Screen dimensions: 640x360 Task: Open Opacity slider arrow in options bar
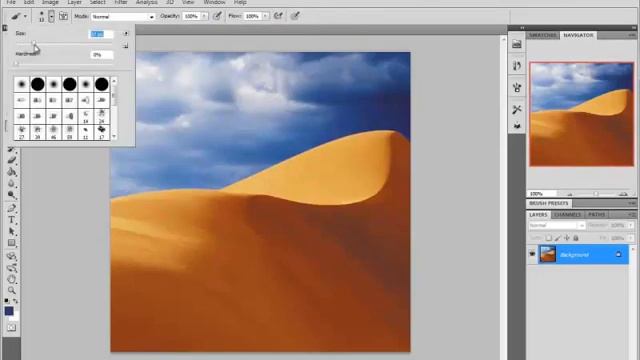coord(204,16)
